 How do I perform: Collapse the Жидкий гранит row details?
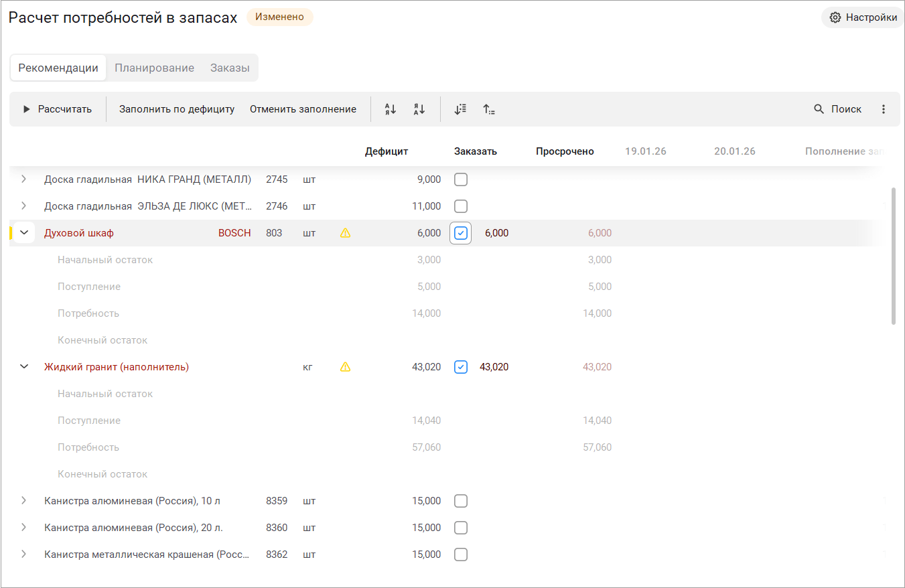pyautogui.click(x=25, y=367)
